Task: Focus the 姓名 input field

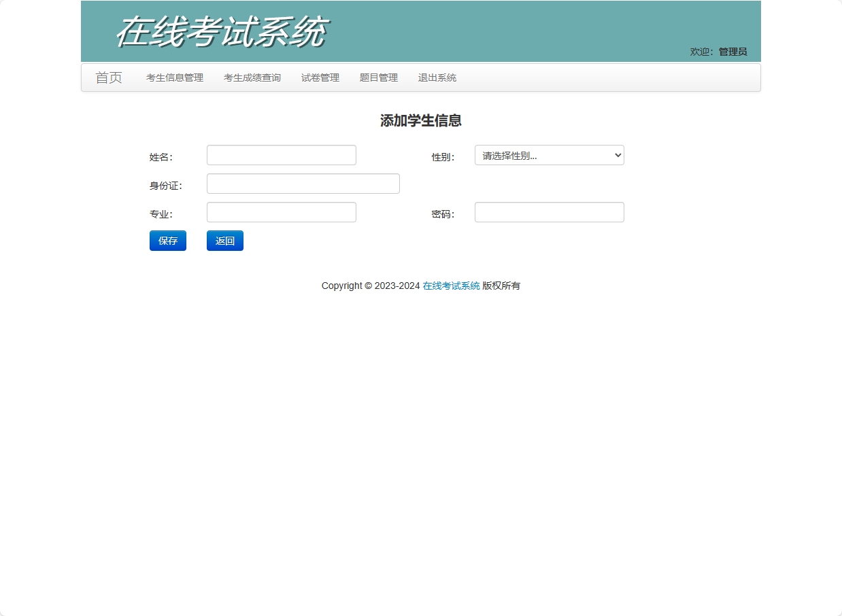Action: [x=281, y=155]
